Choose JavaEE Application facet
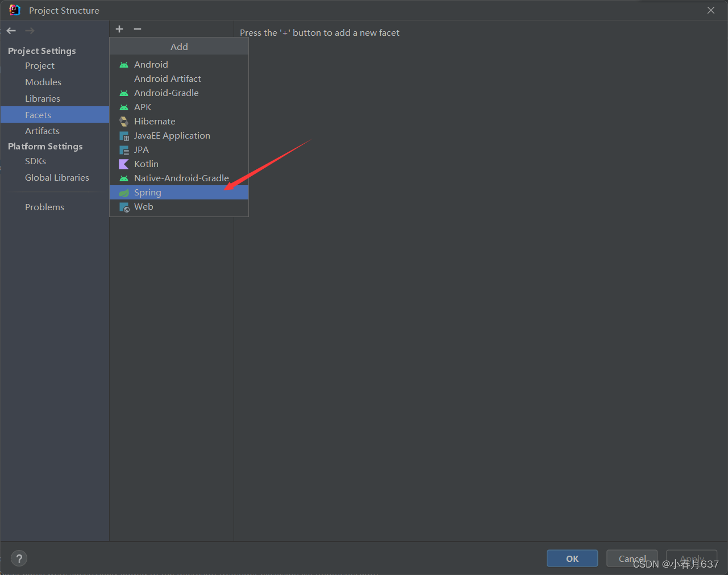The image size is (728, 575). (x=179, y=136)
